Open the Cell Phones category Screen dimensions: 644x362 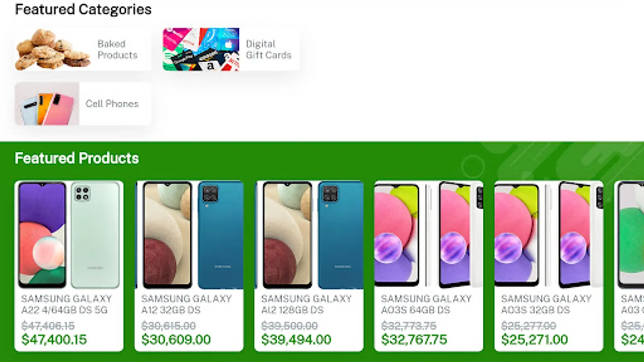click(83, 104)
